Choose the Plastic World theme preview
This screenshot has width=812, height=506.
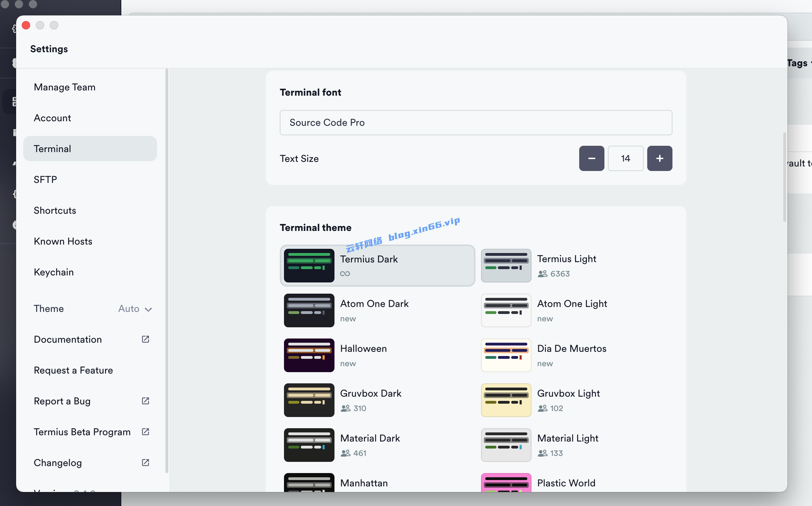tap(506, 483)
